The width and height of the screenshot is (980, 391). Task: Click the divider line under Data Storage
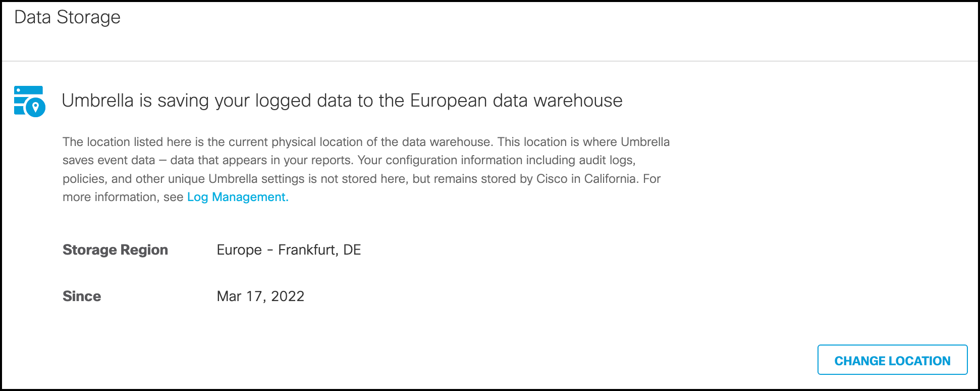[489, 60]
